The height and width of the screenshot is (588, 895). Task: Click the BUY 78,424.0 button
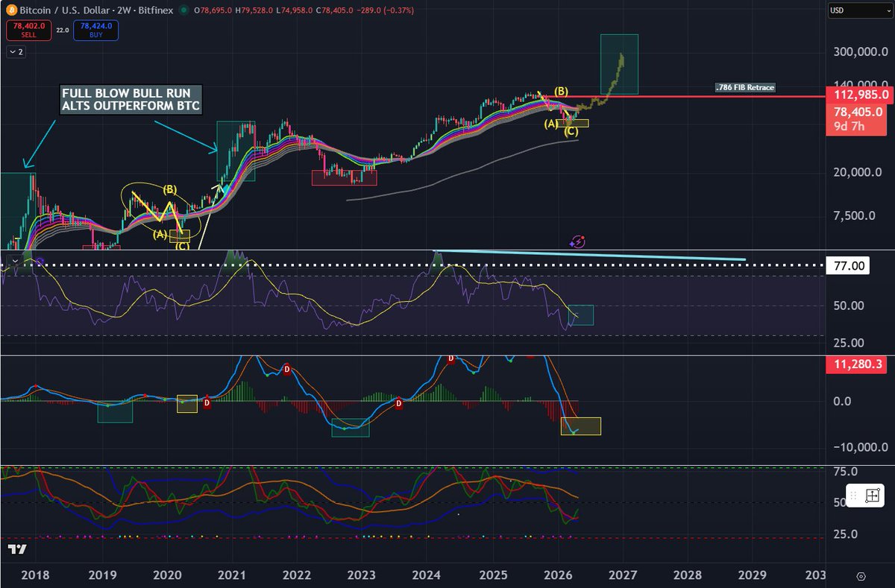(x=95, y=30)
